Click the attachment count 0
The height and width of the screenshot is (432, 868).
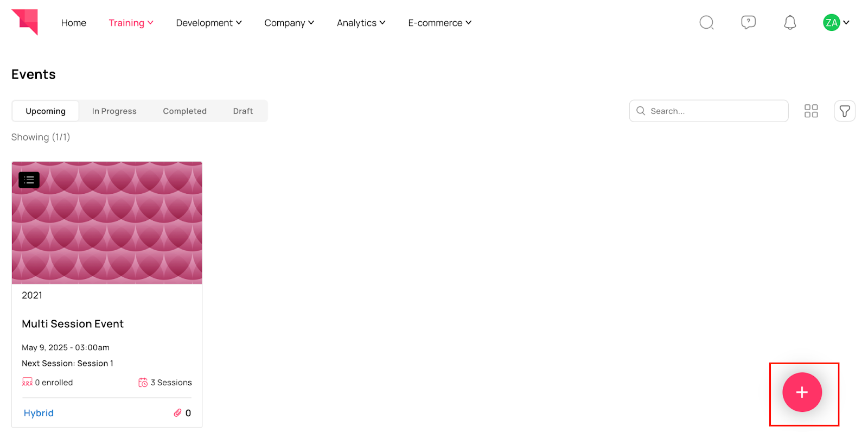pos(188,413)
